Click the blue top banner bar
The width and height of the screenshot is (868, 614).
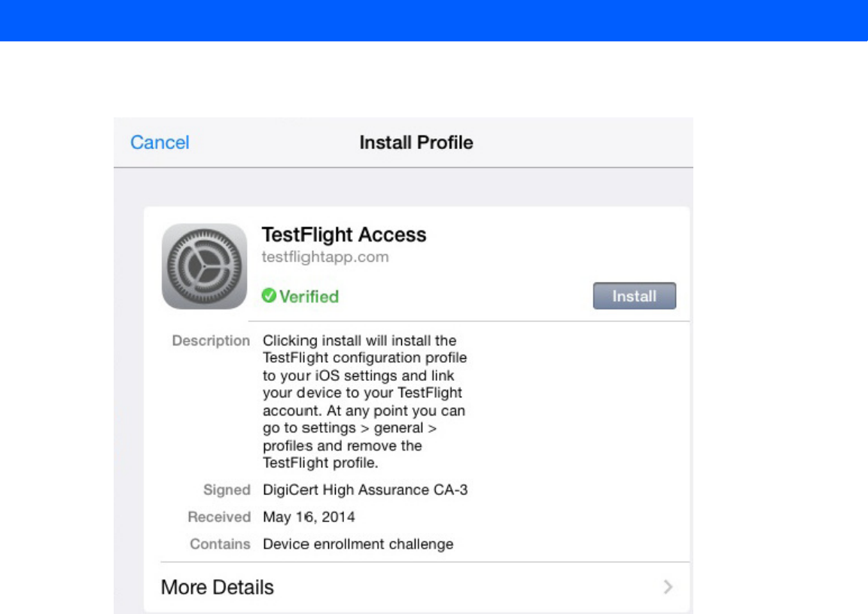point(434,20)
